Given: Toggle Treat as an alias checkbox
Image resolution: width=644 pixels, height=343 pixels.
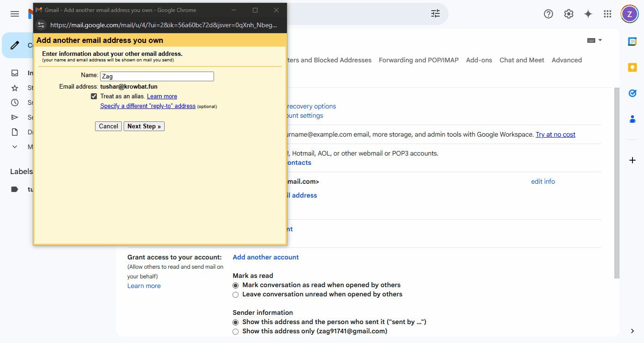Looking at the screenshot, I should tap(94, 96).
